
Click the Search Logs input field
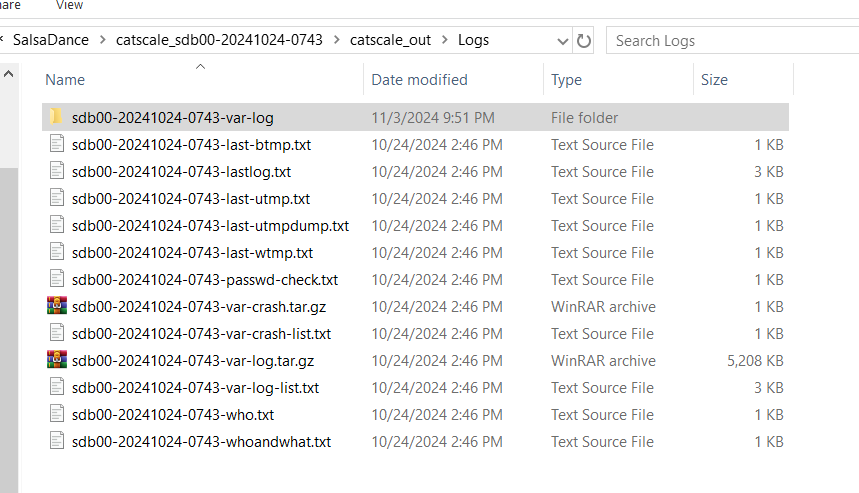[730, 41]
